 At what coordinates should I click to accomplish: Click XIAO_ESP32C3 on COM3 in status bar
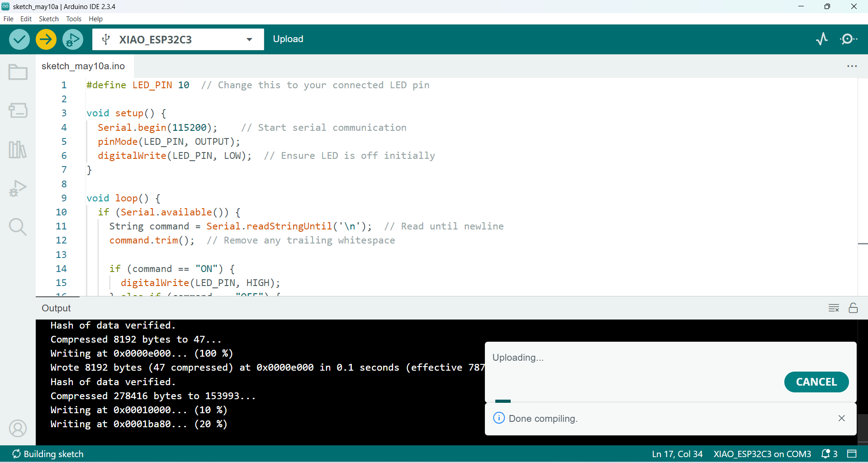pos(762,453)
